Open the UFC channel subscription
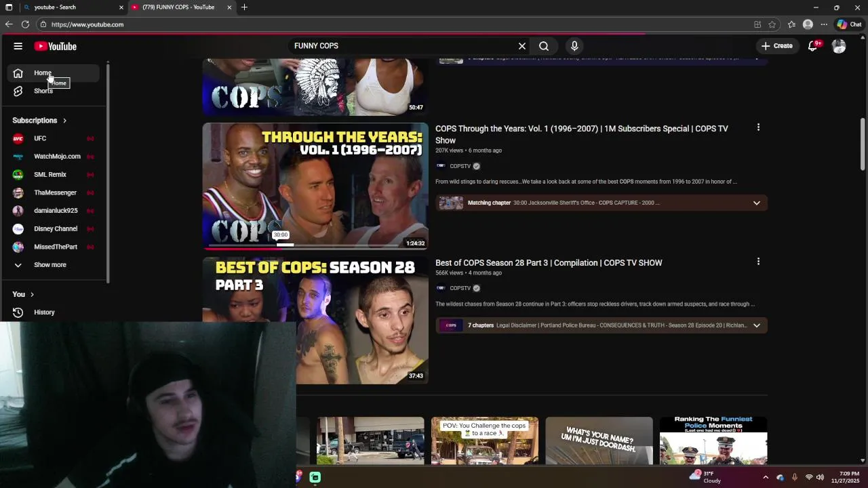868x488 pixels. click(54, 138)
